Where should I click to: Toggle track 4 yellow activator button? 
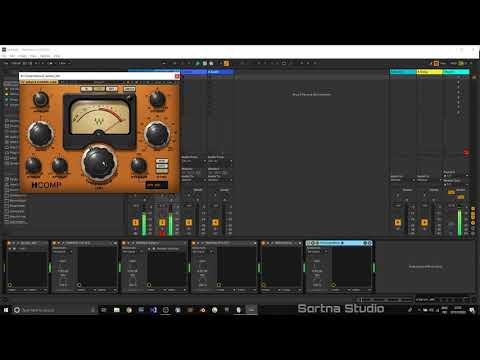click(215, 222)
